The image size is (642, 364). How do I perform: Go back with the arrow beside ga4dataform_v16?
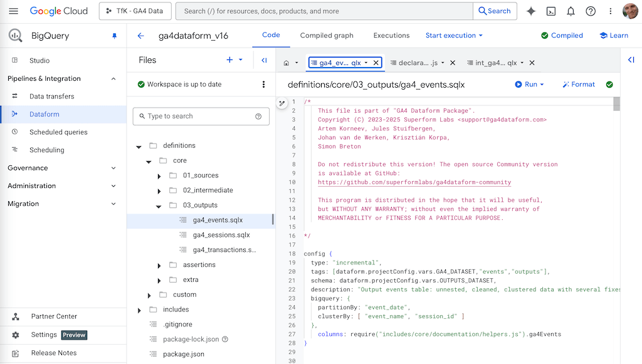(x=141, y=36)
